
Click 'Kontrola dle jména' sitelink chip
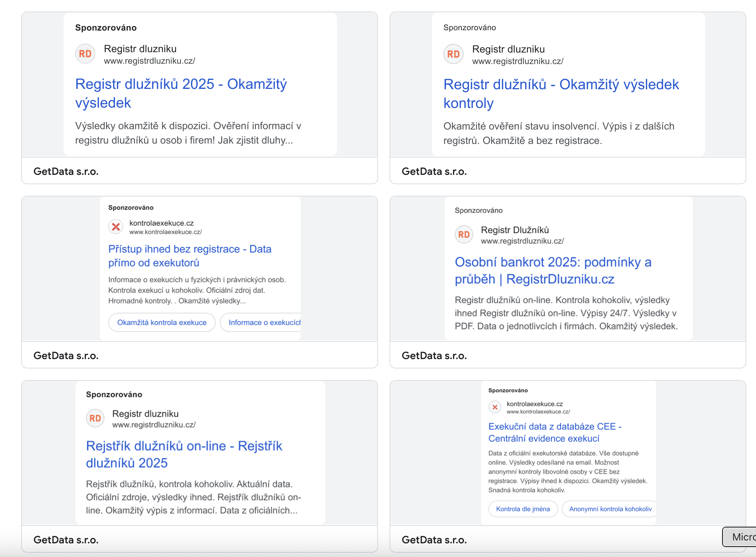click(x=523, y=509)
